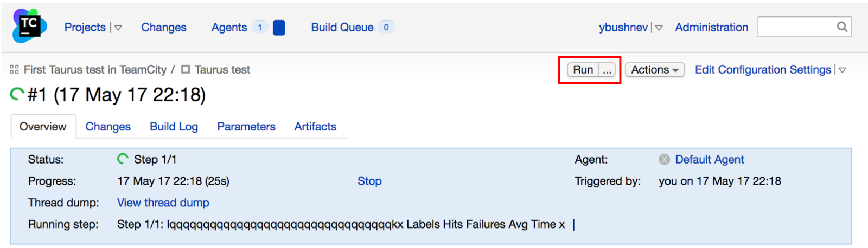Screen dimensions: 868x248
Task: Switch to the Build Log tab
Action: [174, 127]
